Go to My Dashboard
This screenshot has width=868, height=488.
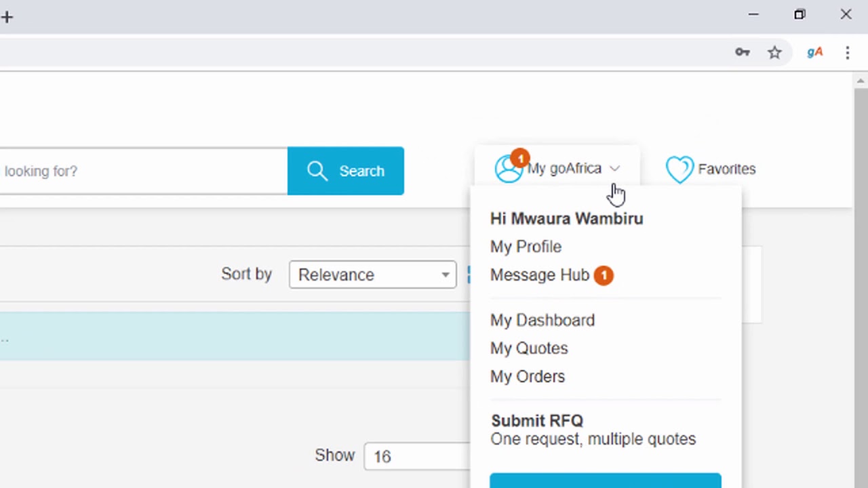[x=542, y=320]
